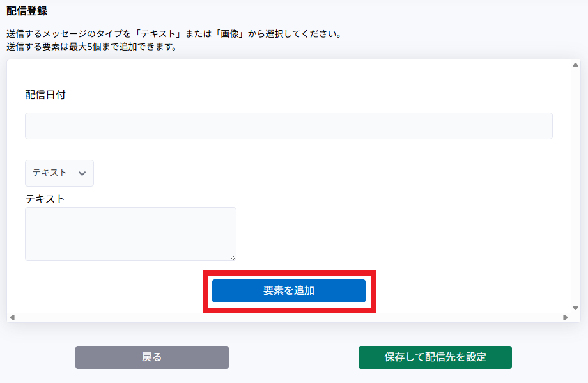Click the 配信登録 page heading
Viewport: 588px width, 383px height.
(27, 12)
